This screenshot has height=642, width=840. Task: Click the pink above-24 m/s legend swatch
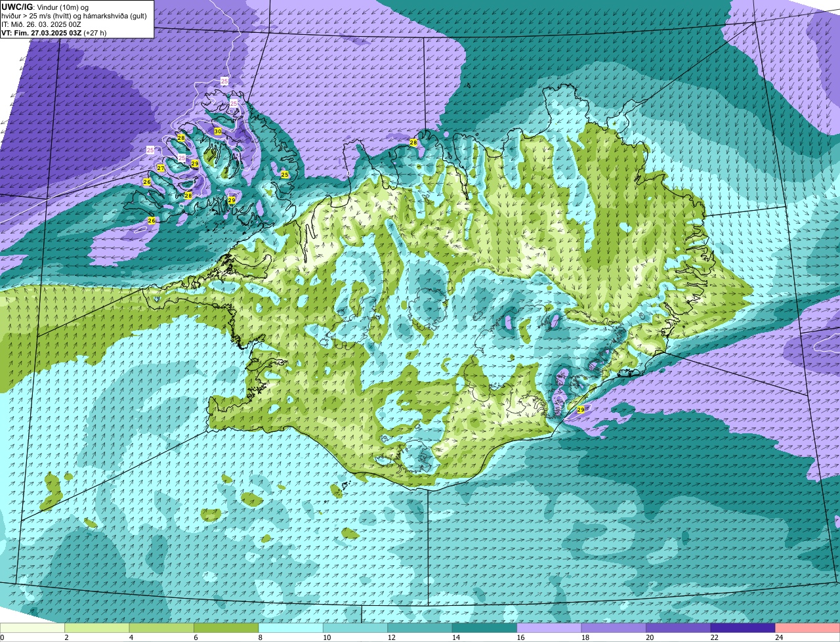point(808,628)
